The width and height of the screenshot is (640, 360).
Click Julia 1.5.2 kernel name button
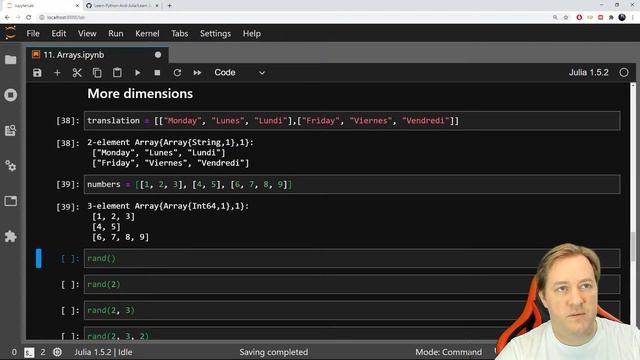coord(589,73)
